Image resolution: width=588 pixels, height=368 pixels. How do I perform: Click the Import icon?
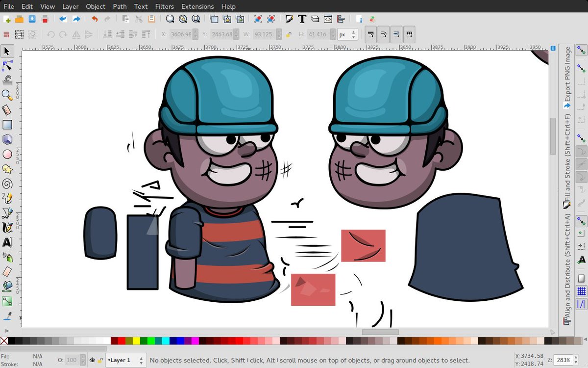(63, 19)
